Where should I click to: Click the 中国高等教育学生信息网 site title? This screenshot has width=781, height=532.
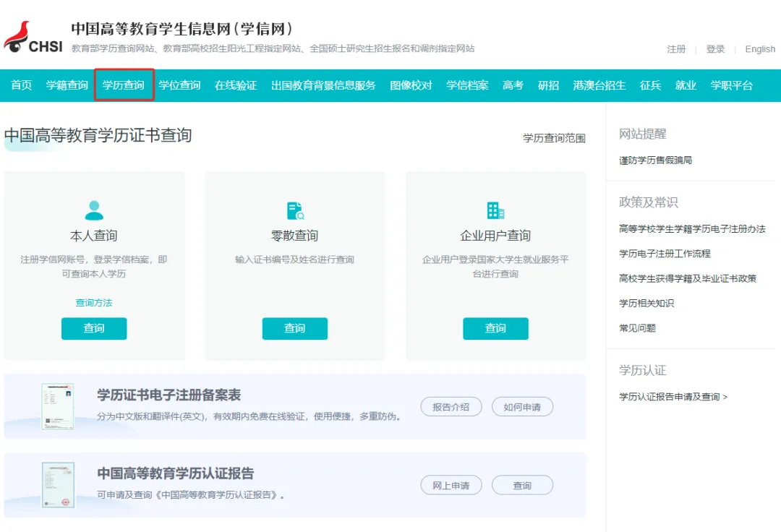[182, 28]
